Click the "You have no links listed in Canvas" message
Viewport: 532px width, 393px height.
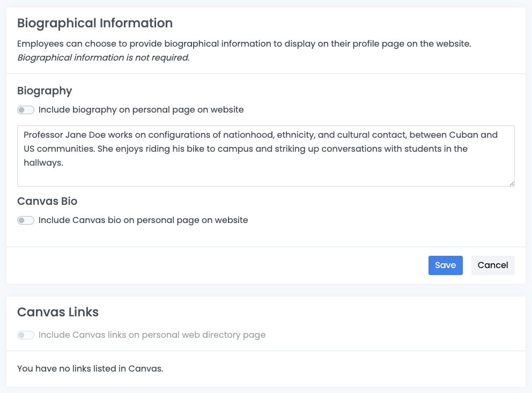click(x=90, y=368)
